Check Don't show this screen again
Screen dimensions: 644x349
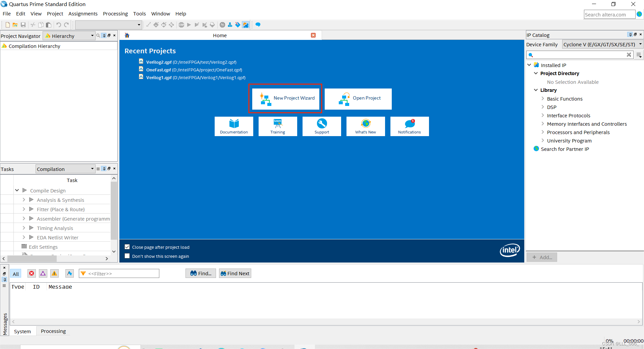(127, 256)
